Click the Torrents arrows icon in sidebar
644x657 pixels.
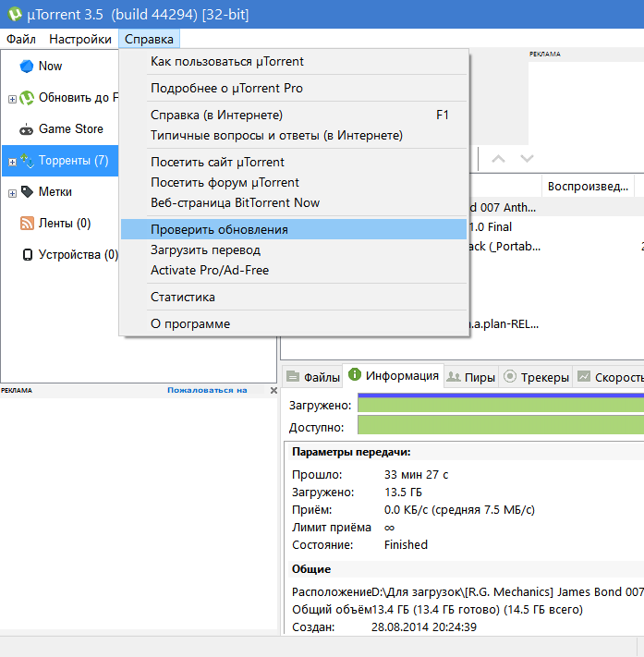(x=27, y=161)
